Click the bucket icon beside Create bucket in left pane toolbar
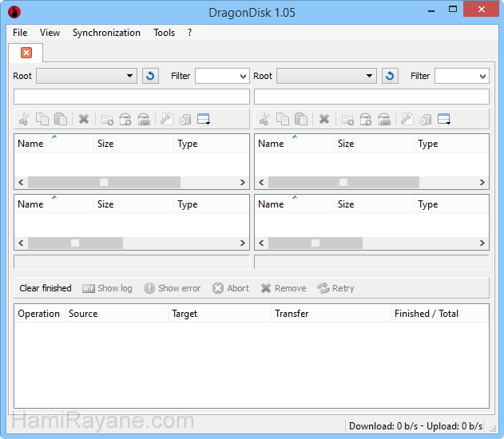The height and width of the screenshot is (439, 504). 144,120
